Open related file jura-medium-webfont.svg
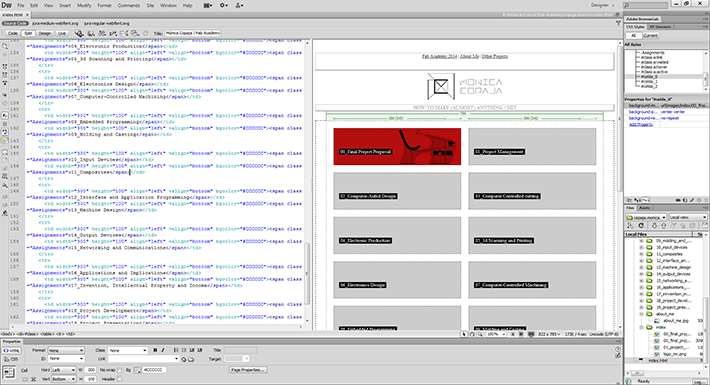This screenshot has width=710, height=385. [x=55, y=23]
